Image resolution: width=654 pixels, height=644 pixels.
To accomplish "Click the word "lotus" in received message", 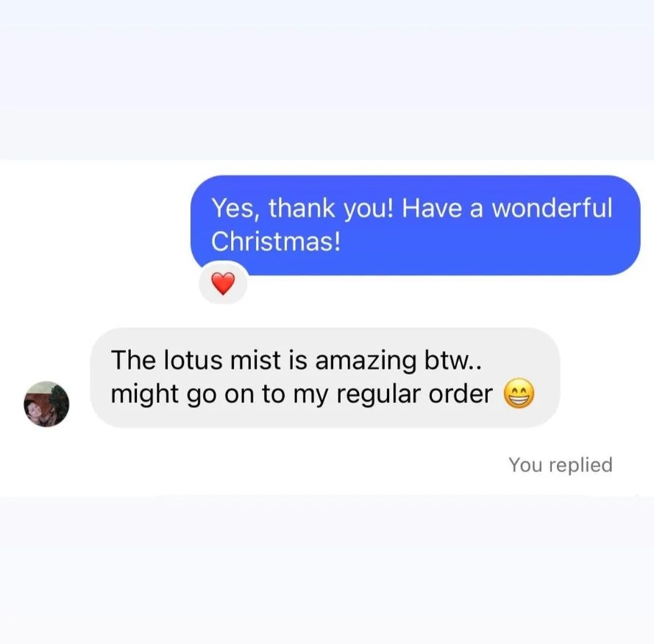I will [x=192, y=360].
